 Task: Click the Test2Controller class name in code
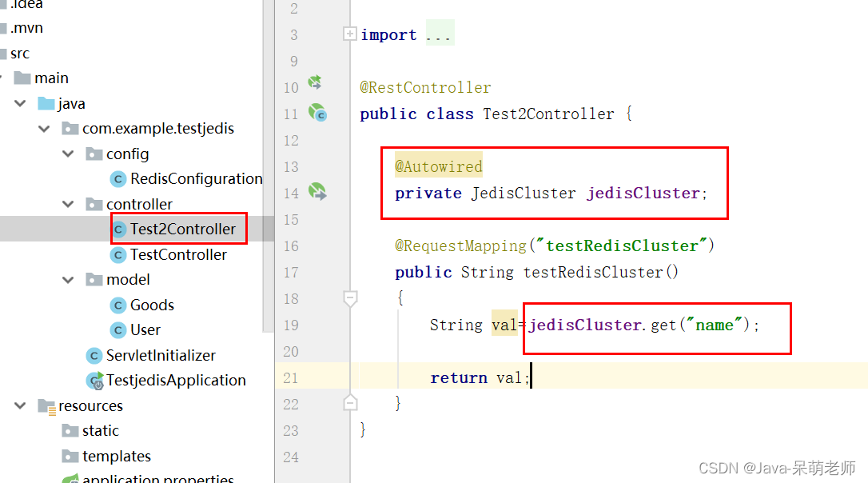[548, 114]
